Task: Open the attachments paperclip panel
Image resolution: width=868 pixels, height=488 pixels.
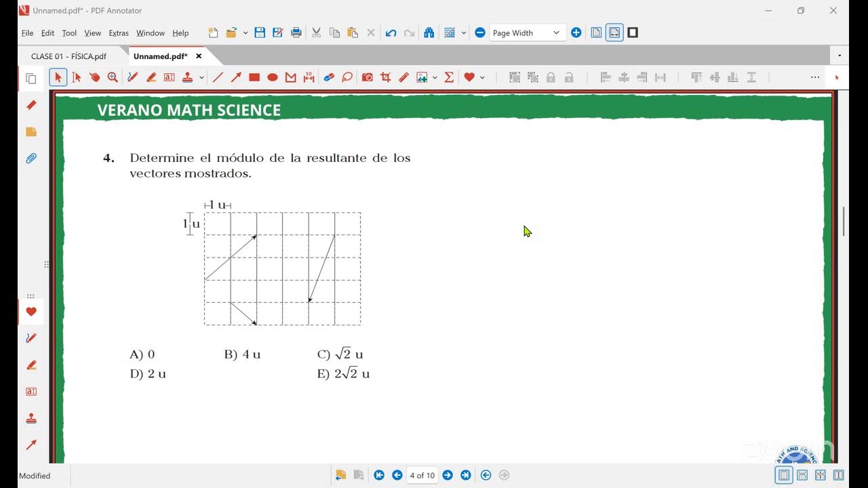Action: tap(31, 158)
